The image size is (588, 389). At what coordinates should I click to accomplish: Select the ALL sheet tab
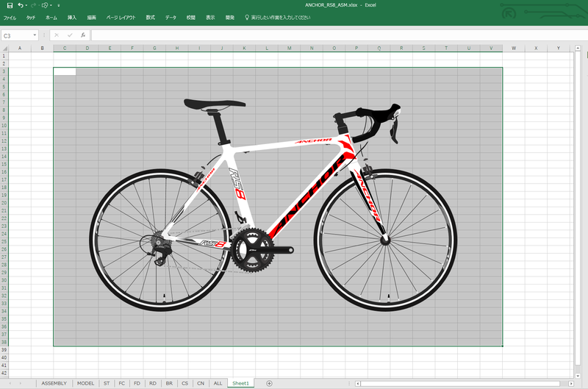tap(218, 383)
